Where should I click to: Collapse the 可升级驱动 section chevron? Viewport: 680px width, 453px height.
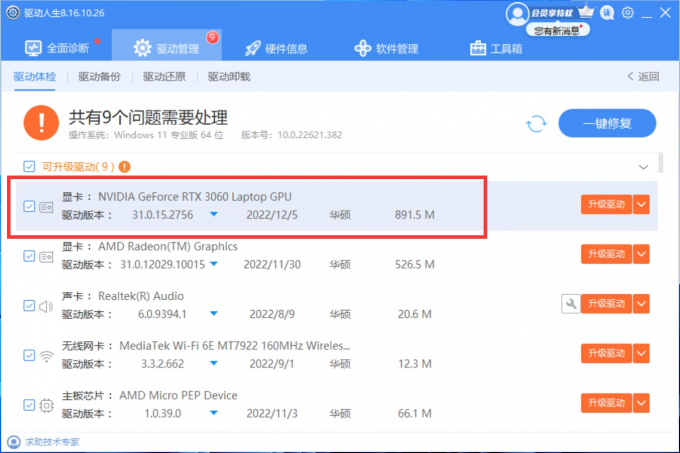point(644,167)
